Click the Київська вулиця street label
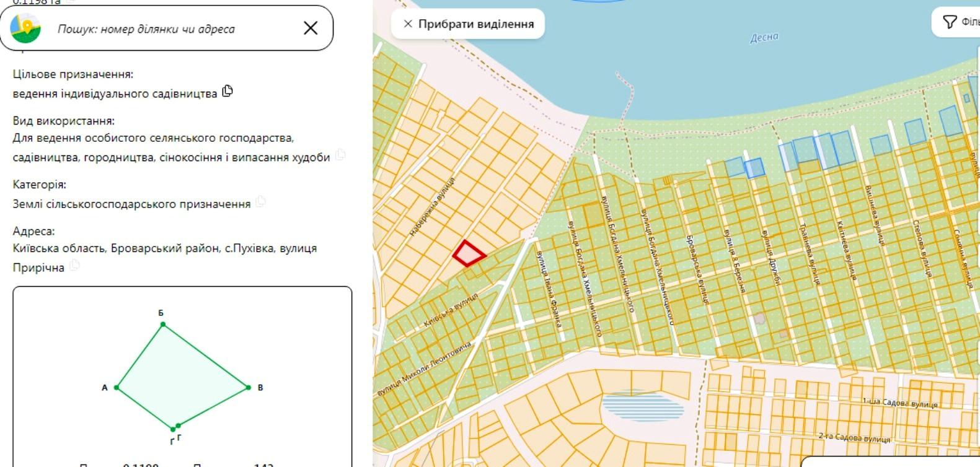980x467 pixels. coord(451,310)
